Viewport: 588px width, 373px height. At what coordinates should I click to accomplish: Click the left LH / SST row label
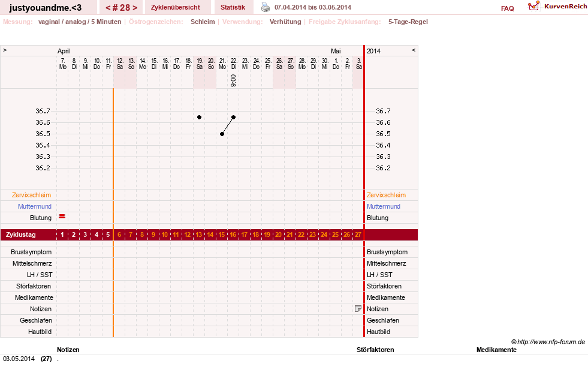tap(40, 275)
